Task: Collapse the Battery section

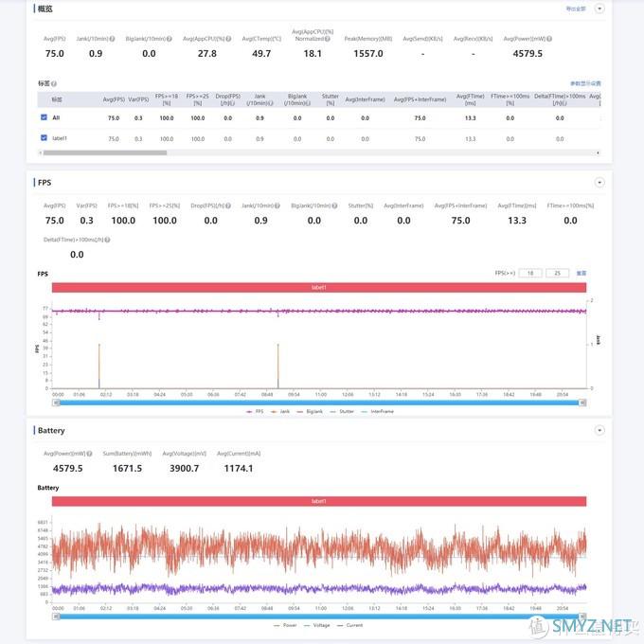Action: [599, 430]
